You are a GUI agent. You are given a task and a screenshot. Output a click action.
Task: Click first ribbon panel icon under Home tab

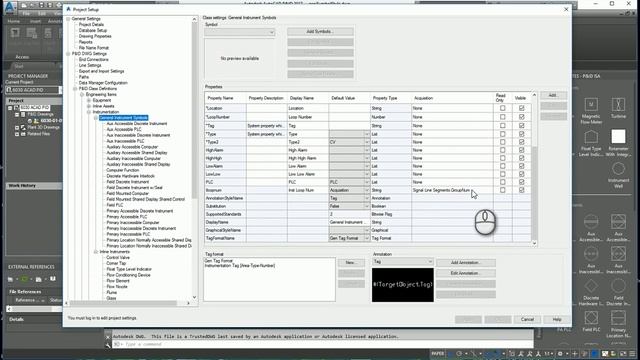[16, 33]
